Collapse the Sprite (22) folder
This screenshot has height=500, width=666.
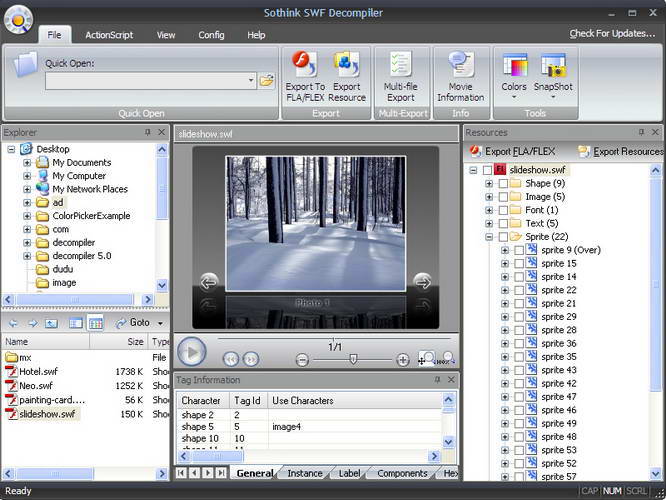coord(489,237)
